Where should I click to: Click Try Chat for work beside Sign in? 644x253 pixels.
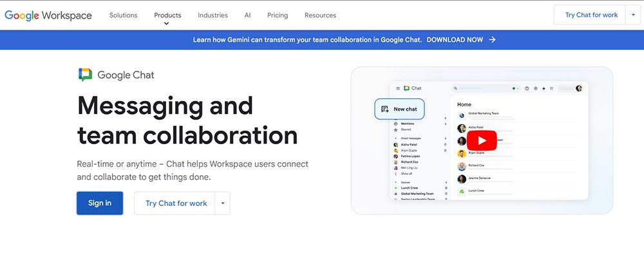click(175, 203)
